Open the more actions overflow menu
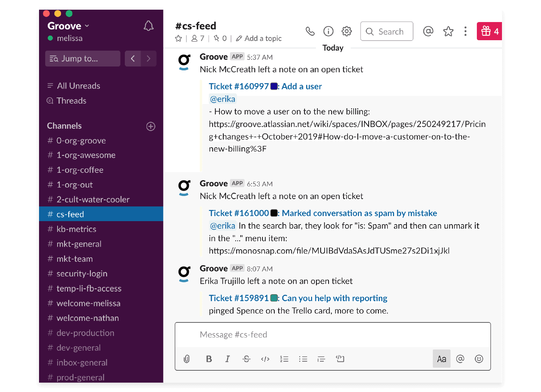 [x=465, y=31]
